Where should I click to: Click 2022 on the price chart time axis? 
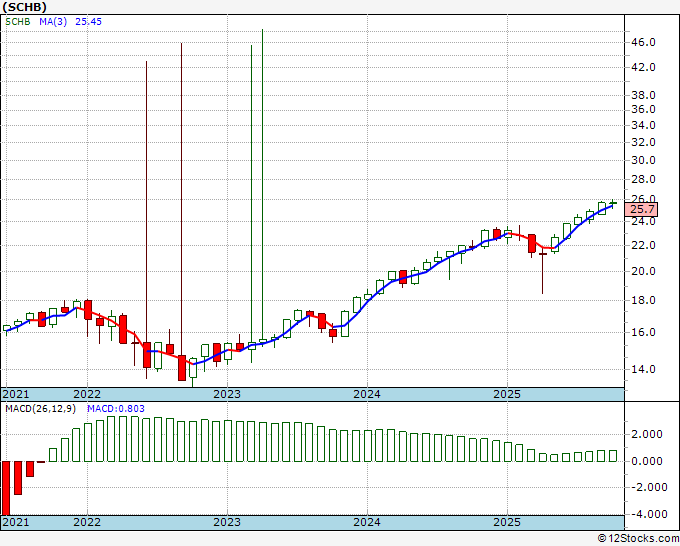click(x=87, y=394)
